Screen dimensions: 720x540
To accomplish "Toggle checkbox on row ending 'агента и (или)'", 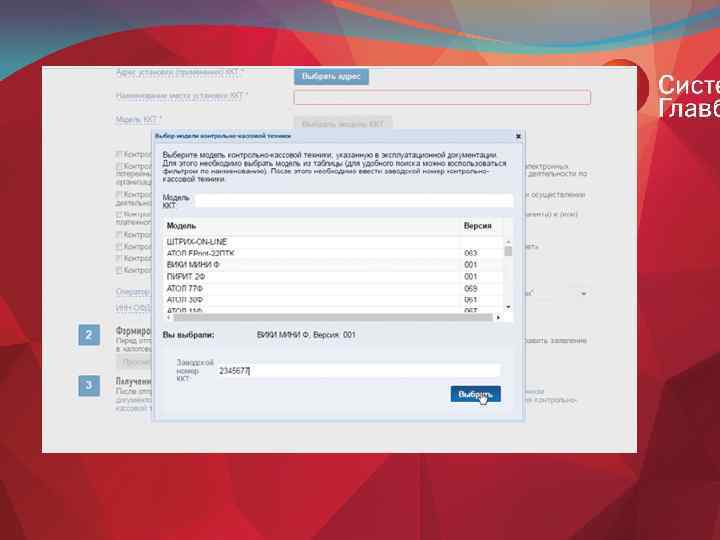I will point(118,214).
